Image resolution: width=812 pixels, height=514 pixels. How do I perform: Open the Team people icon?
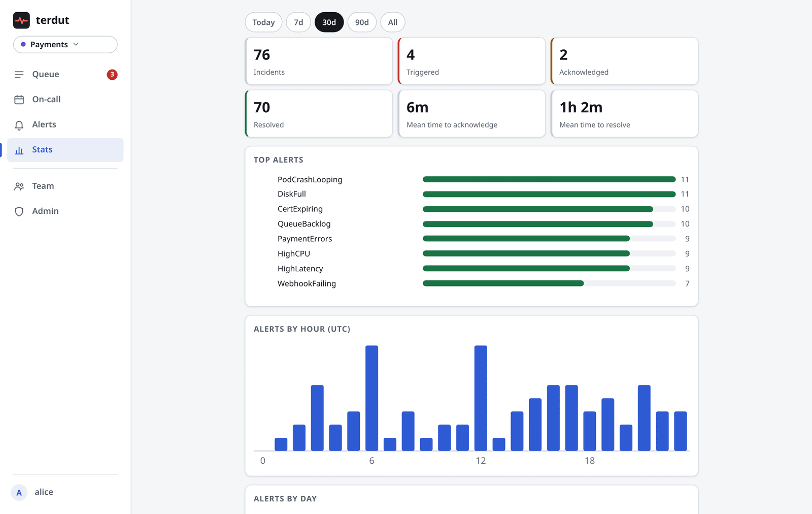point(19,186)
